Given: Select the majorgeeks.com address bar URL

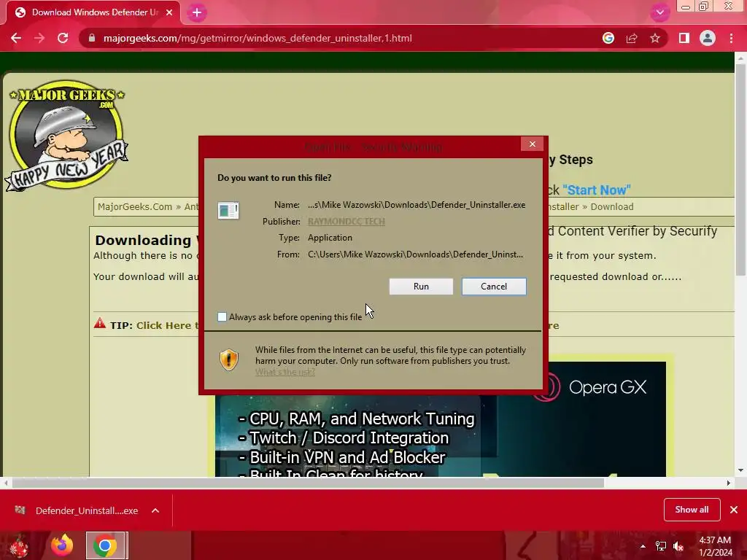Looking at the screenshot, I should tap(258, 38).
